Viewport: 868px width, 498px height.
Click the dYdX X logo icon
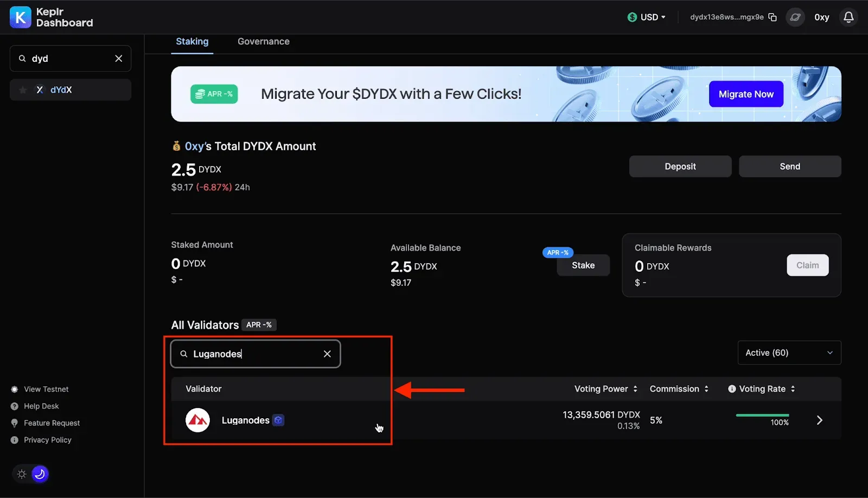40,90
